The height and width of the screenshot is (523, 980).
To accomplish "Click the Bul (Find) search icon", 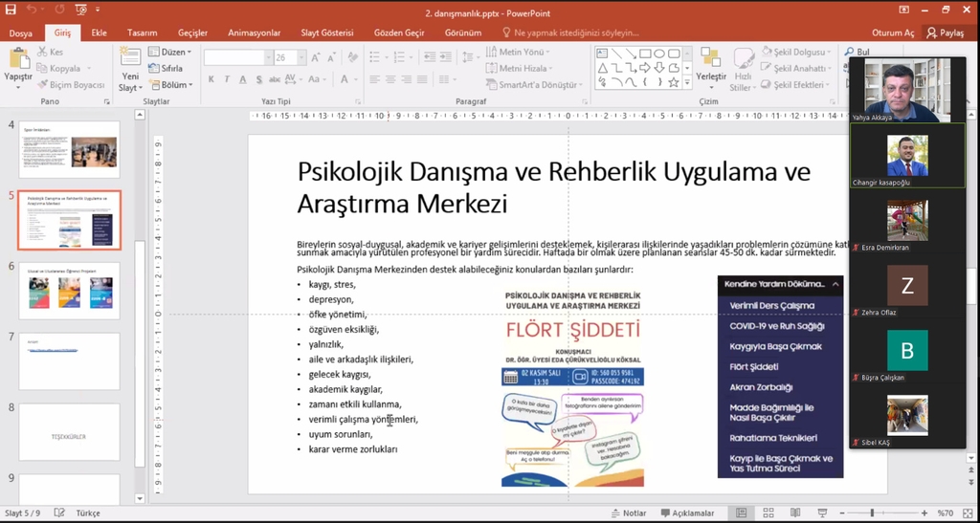I will tap(850, 53).
